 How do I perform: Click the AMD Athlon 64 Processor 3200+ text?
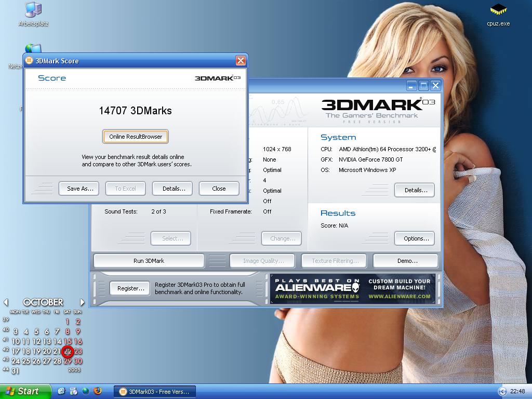387,149
